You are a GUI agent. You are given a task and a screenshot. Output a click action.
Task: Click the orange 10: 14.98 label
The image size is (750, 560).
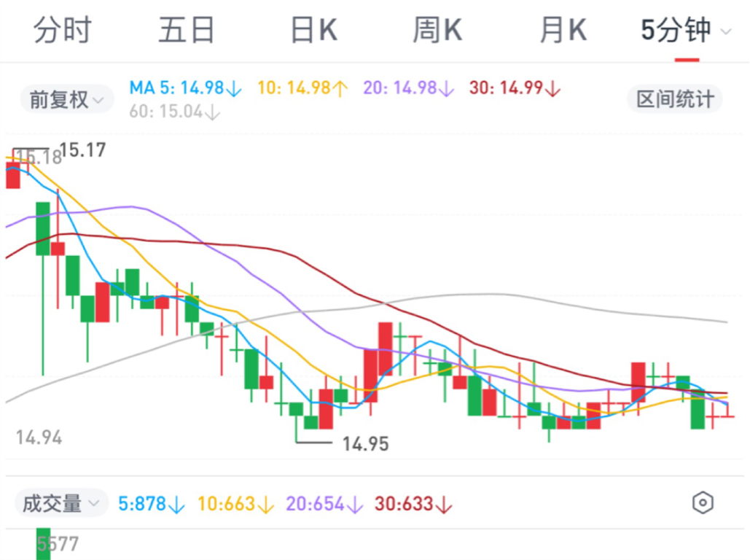pos(302,88)
